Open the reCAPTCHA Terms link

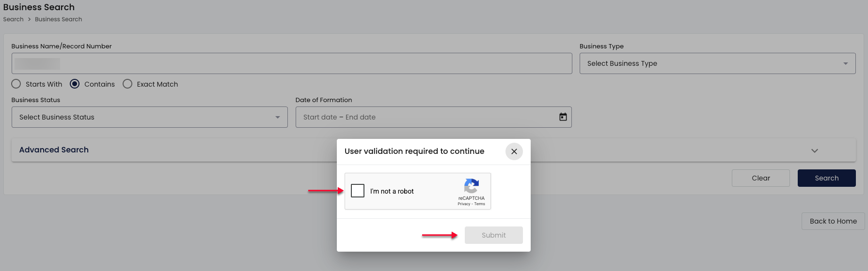click(480, 204)
